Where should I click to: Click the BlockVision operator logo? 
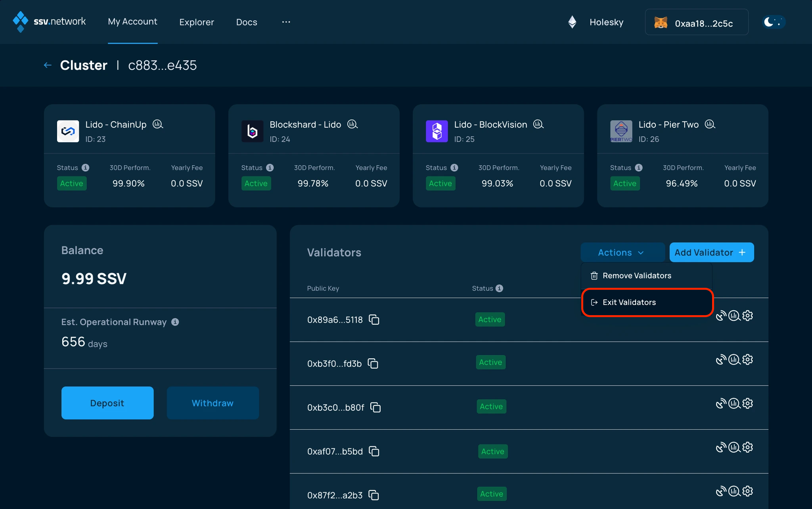[x=437, y=131]
